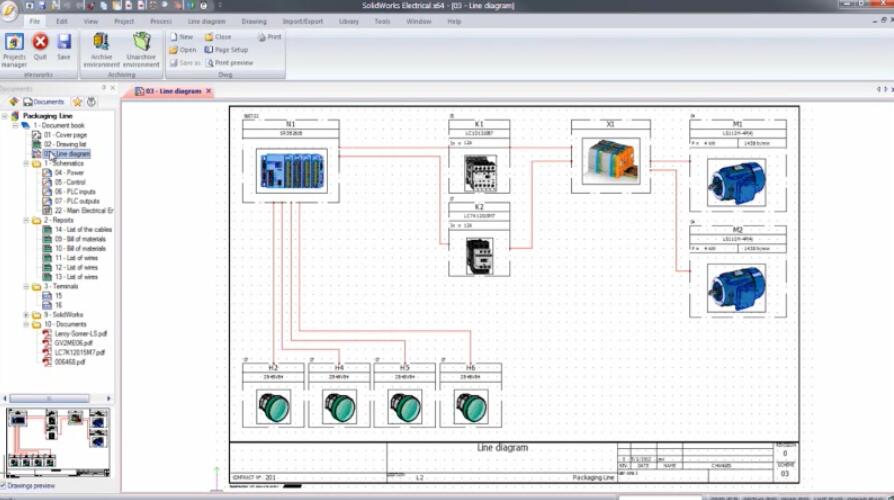Select LC7K12015M7.pdf document

[x=80, y=352]
